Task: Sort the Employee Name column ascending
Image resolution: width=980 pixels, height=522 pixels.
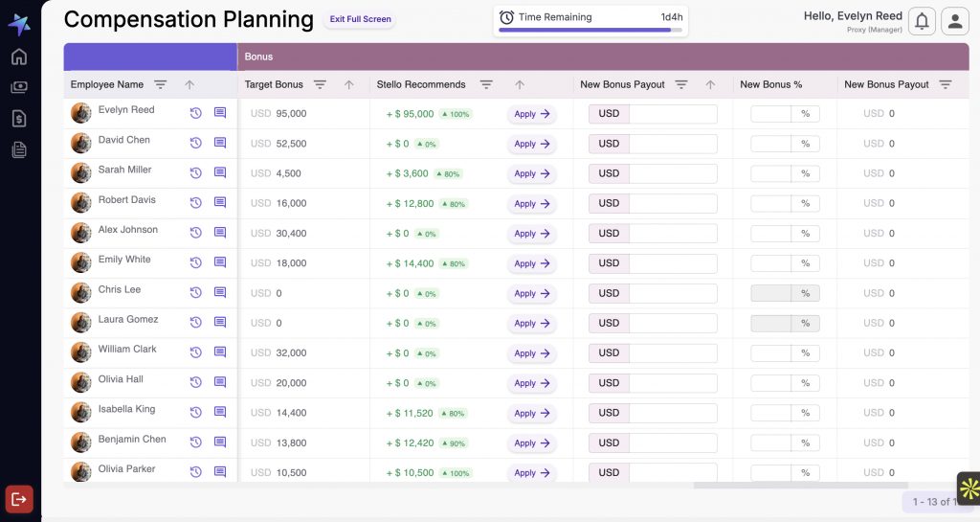Action: point(189,84)
